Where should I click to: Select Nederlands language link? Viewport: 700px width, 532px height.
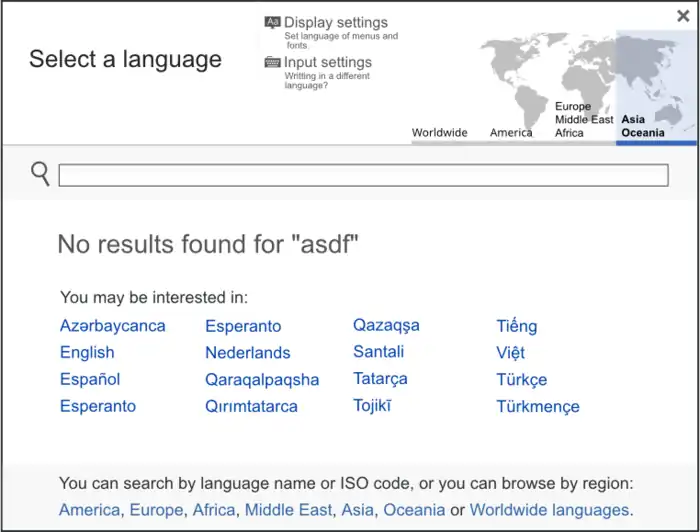[x=247, y=353]
